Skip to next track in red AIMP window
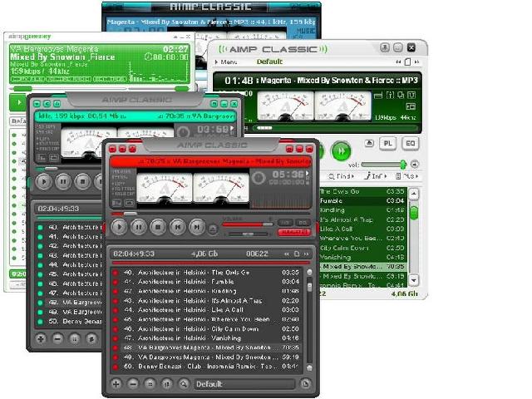The height and width of the screenshot is (399, 532). pyautogui.click(x=196, y=227)
